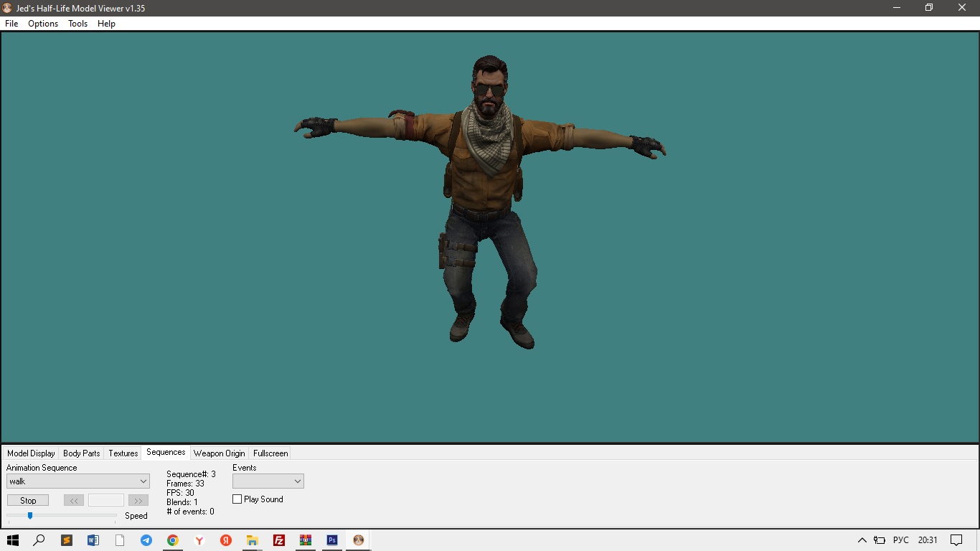The width and height of the screenshot is (980, 551).
Task: Select the Sequences tab
Action: click(166, 452)
